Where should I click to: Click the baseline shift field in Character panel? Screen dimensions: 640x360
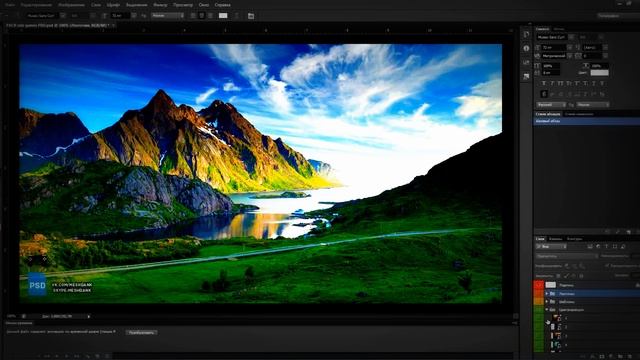(x=551, y=73)
